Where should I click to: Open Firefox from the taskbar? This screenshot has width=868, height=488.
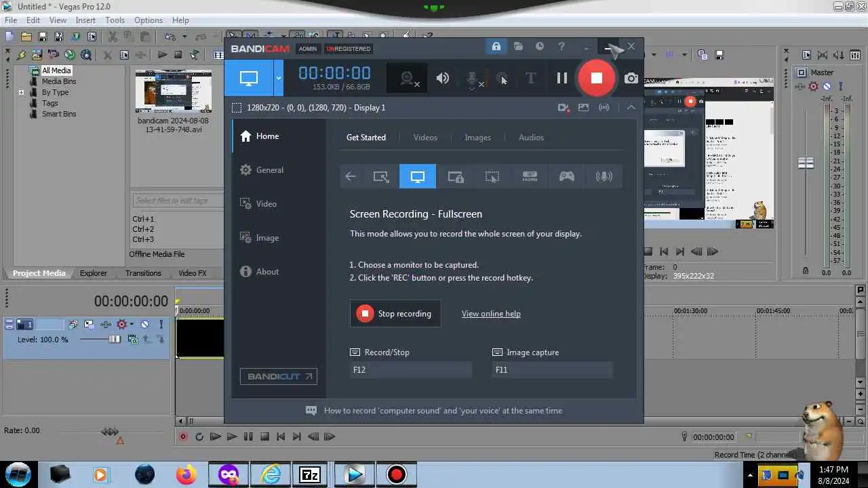186,474
